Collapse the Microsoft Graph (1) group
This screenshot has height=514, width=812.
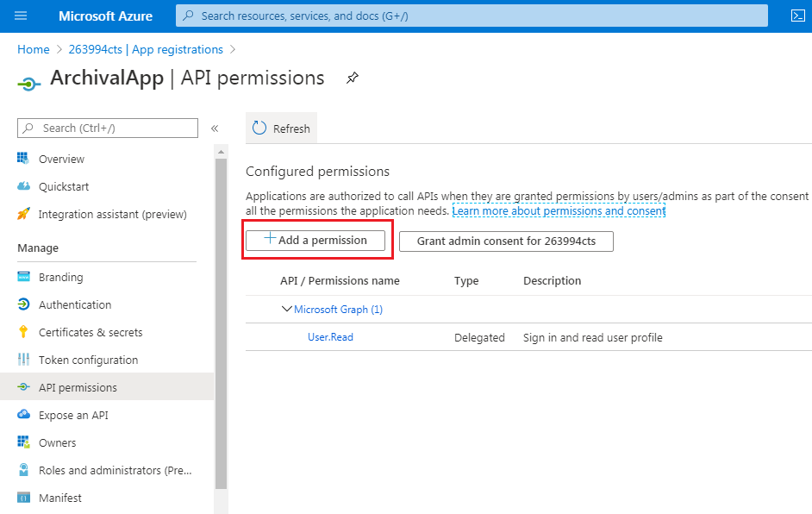coord(286,309)
